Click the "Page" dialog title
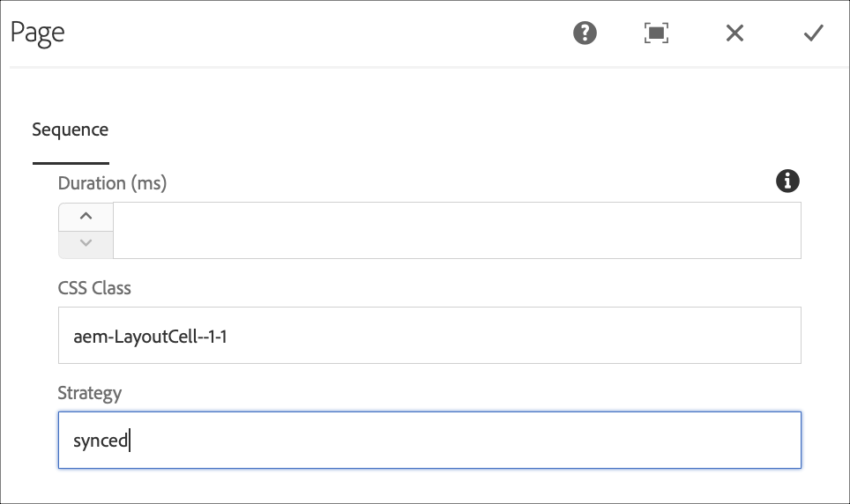The height and width of the screenshot is (504, 850). tap(37, 33)
